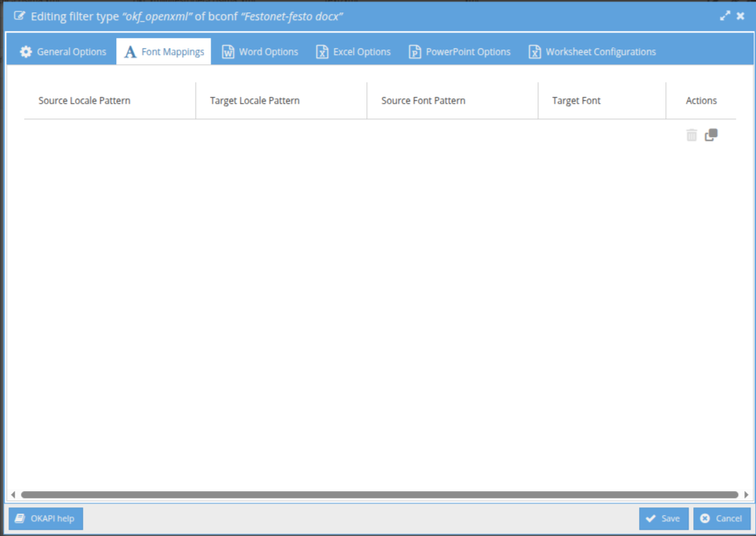This screenshot has height=536, width=756.
Task: Click the horizontal scrollbar left arrow
Action: (x=13, y=494)
